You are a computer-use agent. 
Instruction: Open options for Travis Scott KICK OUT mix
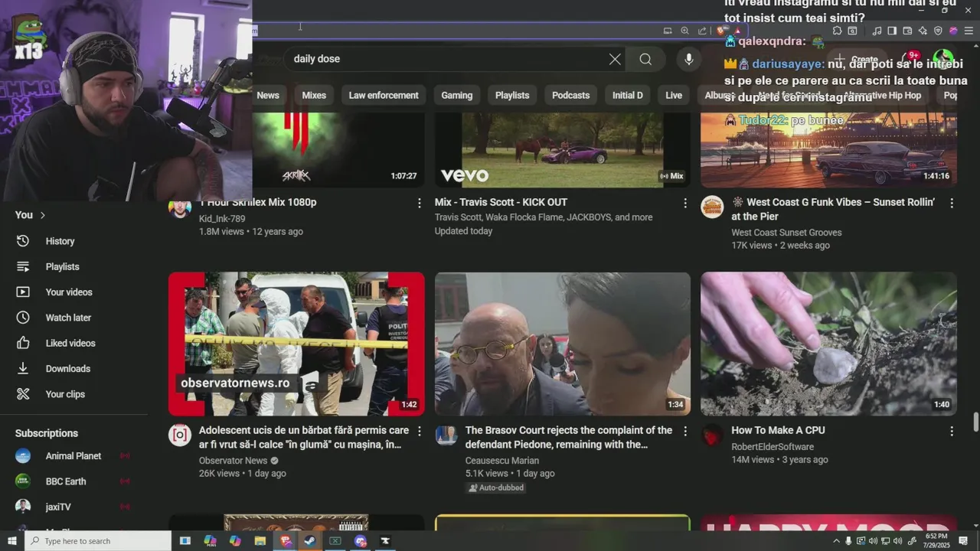point(685,203)
